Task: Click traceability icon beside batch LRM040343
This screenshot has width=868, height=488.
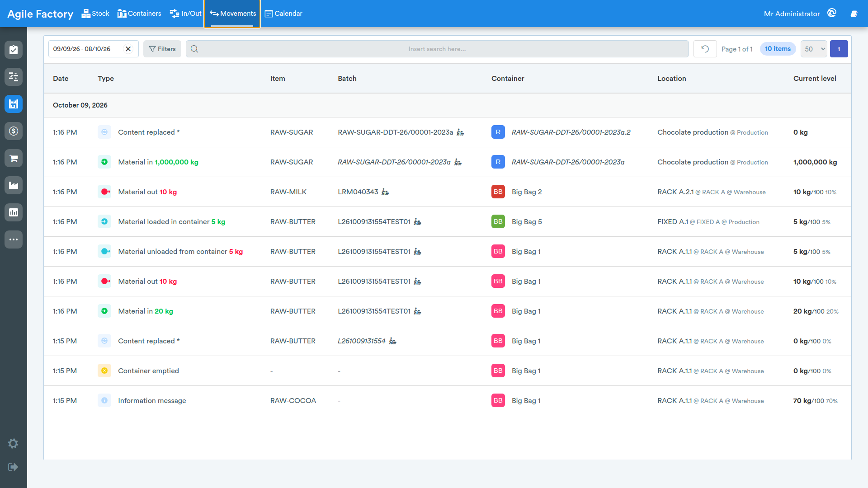Action: pos(385,192)
